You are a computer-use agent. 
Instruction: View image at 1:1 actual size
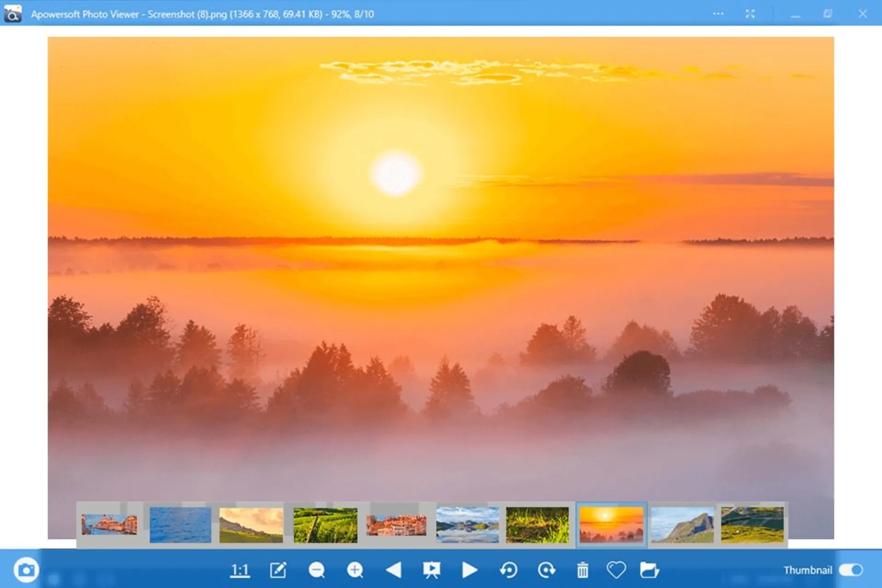pyautogui.click(x=239, y=570)
